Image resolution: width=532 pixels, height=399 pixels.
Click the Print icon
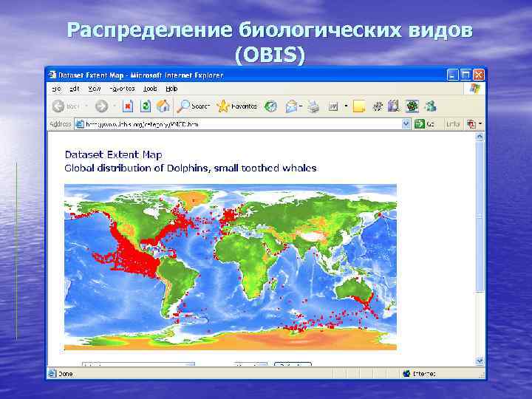(313, 107)
